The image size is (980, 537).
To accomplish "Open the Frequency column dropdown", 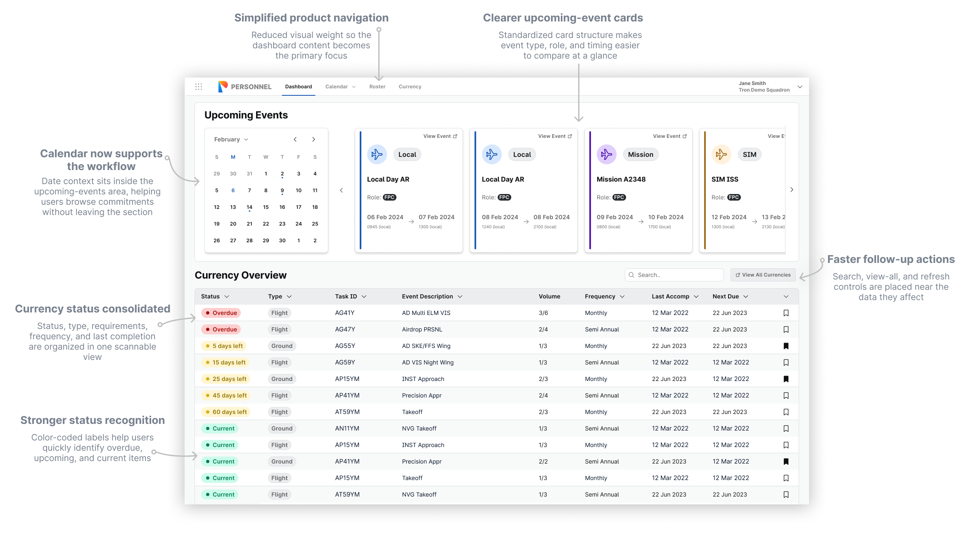I will point(622,296).
